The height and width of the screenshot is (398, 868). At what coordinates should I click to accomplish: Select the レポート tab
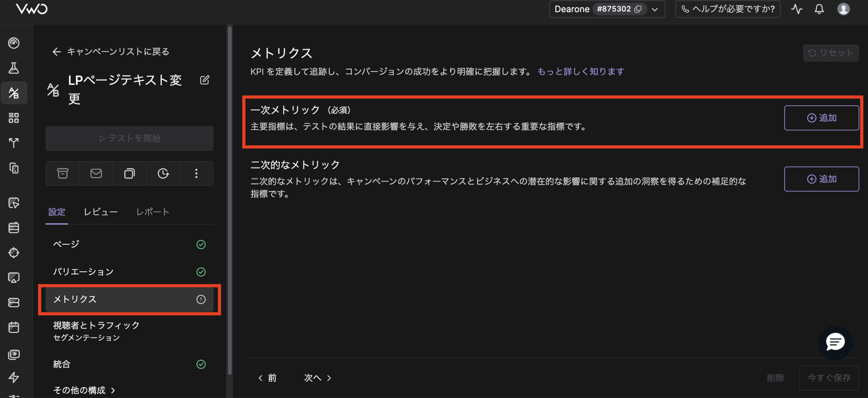153,212
